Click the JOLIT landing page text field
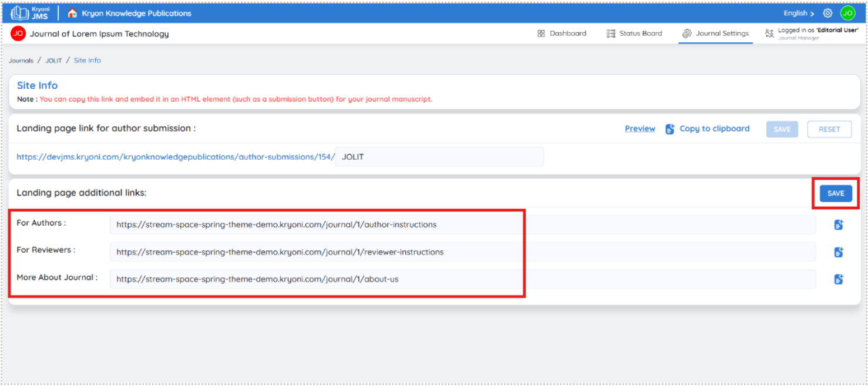868x386 pixels. [x=439, y=157]
